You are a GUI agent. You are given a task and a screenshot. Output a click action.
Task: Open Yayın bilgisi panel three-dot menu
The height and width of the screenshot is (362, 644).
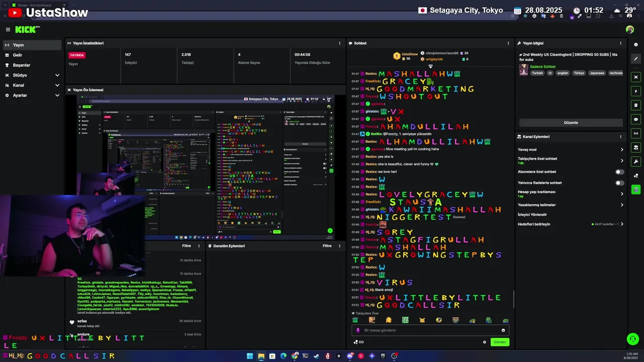(x=620, y=43)
